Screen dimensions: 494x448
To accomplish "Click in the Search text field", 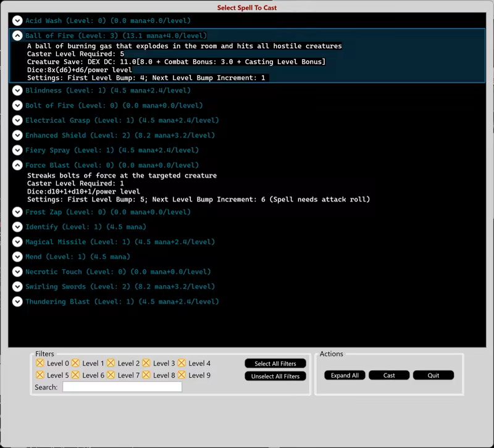I will click(122, 387).
